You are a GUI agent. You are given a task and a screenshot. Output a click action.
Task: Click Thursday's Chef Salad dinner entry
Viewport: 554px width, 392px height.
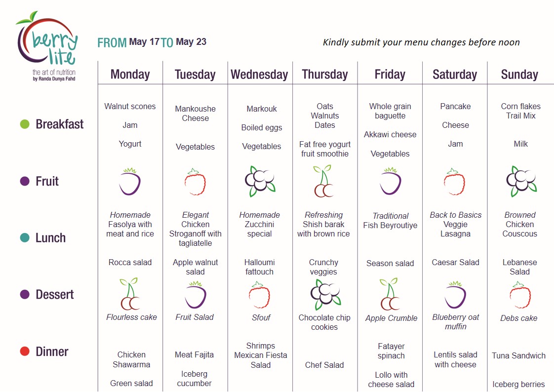tap(324, 365)
